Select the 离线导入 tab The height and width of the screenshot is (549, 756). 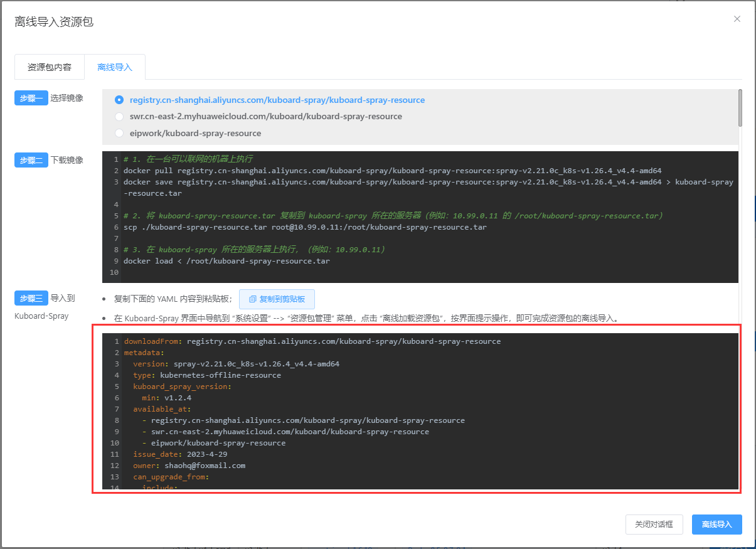pyautogui.click(x=115, y=67)
